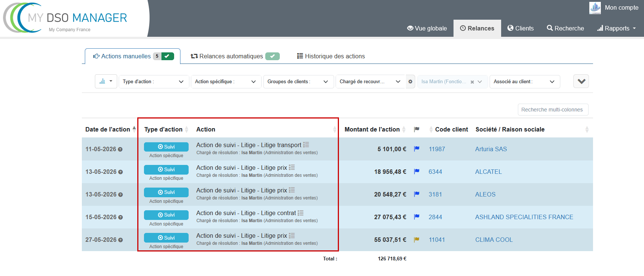Click the question mark beside 15-05-2026
Screen dimensions: 644x276
click(120, 217)
